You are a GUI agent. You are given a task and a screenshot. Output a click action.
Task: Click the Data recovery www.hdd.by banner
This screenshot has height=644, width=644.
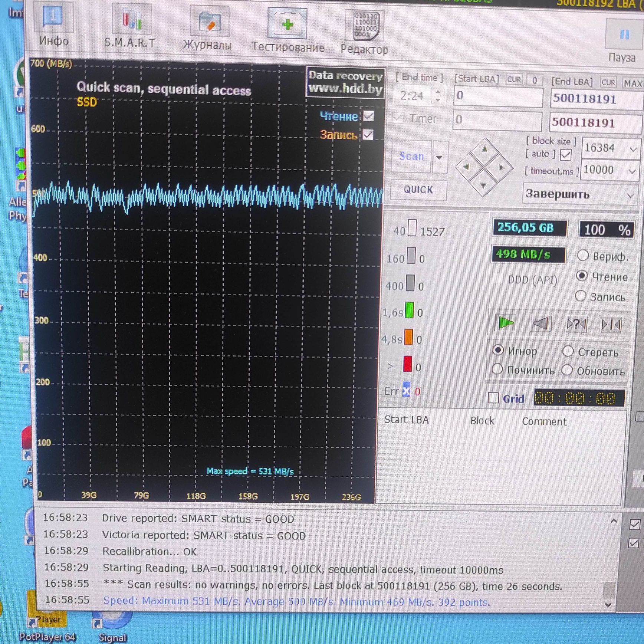coord(345,82)
